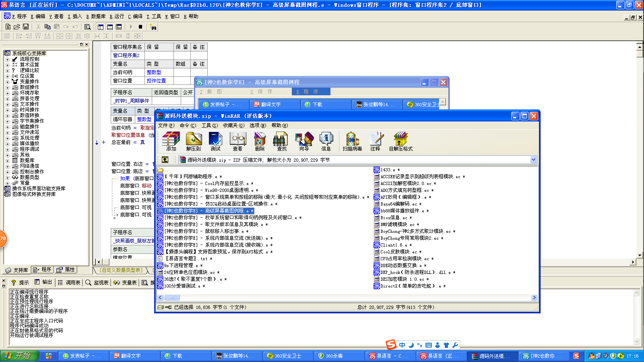This screenshot has height=362, width=644.
Task: Toggle the second window layout view button
Action: tap(109, 27)
